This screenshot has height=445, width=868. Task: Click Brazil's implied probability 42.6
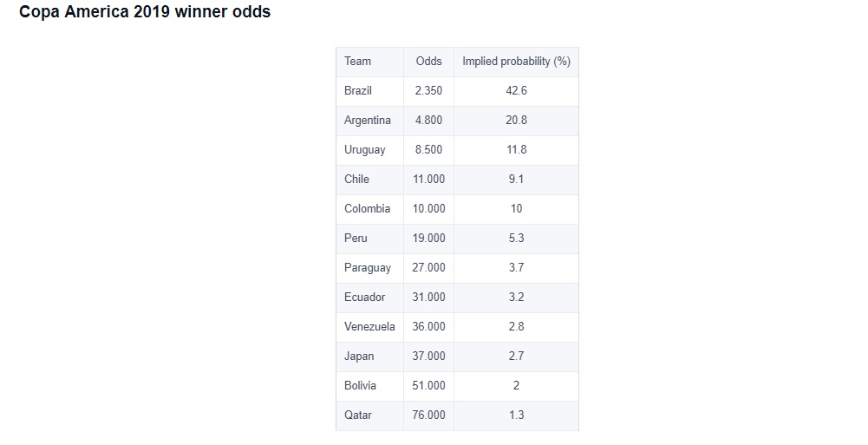pyautogui.click(x=517, y=91)
